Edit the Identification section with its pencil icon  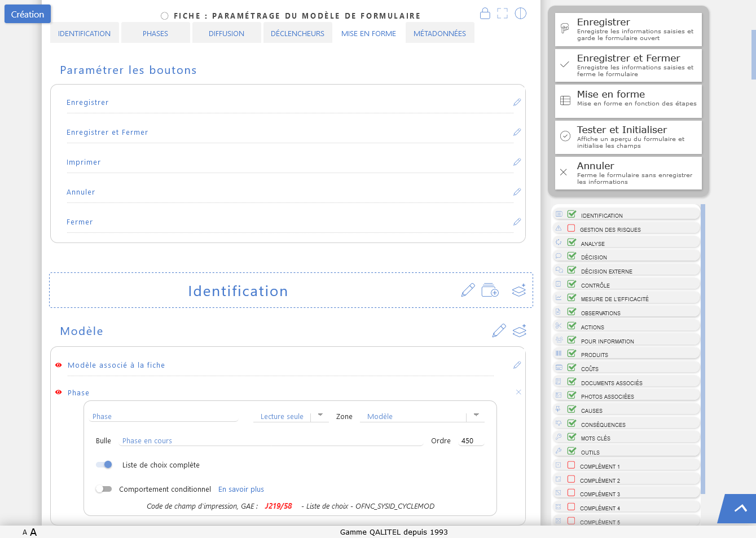(468, 290)
